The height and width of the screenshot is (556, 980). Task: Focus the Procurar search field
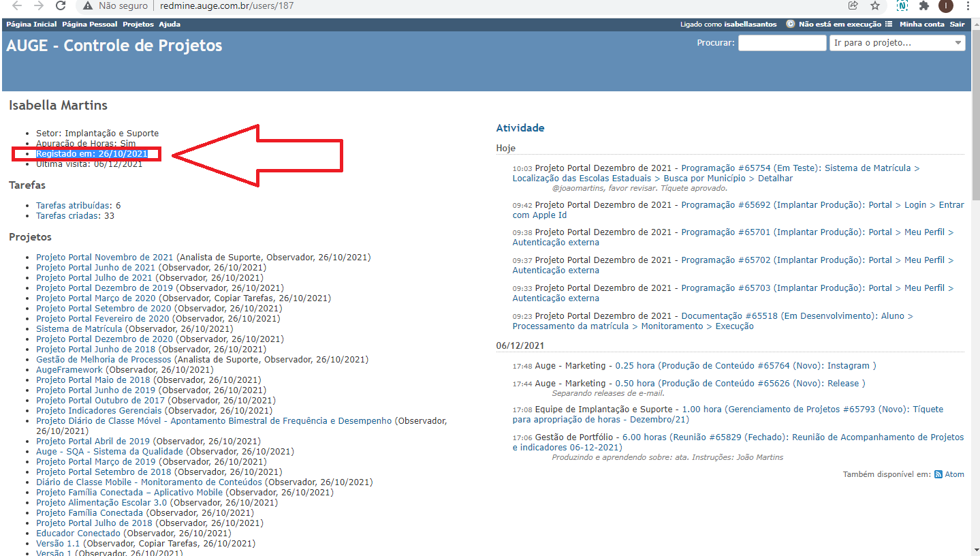click(782, 43)
